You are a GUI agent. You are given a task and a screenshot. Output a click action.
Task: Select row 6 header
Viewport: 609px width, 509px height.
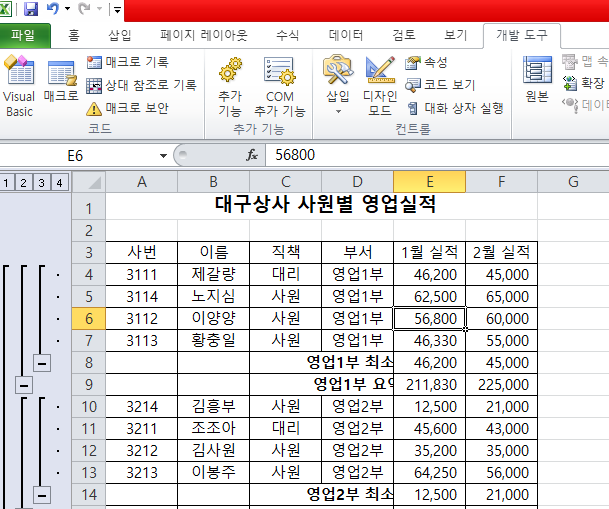pos(89,319)
